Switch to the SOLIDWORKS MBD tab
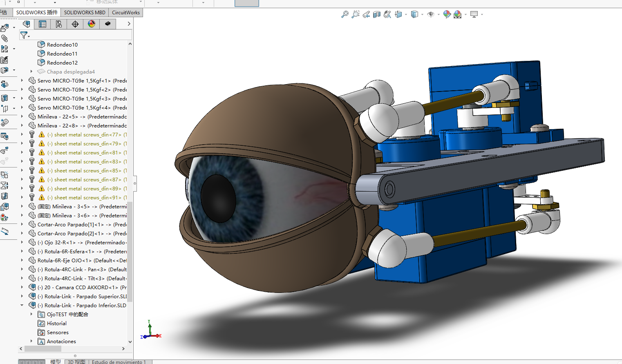The width and height of the screenshot is (622, 364). click(x=85, y=12)
